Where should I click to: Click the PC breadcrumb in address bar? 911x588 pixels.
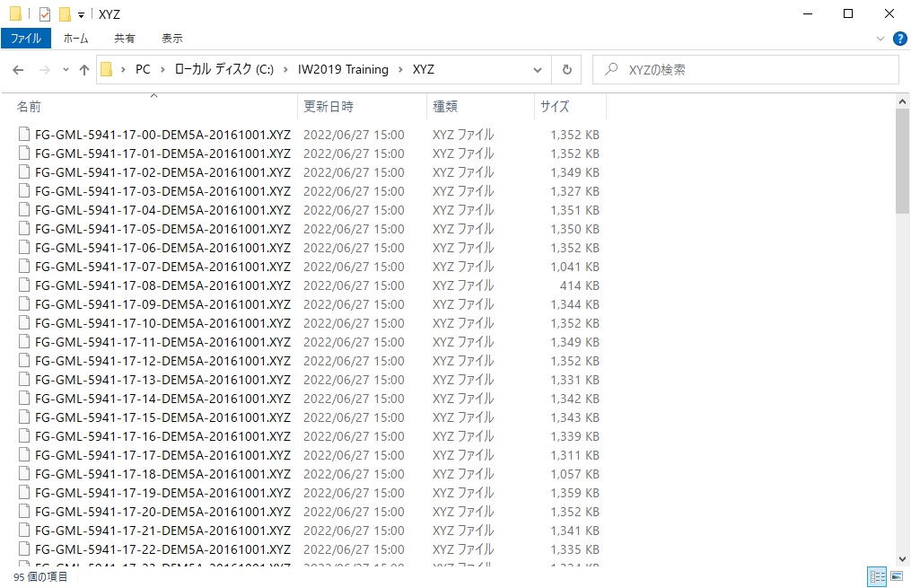143,70
